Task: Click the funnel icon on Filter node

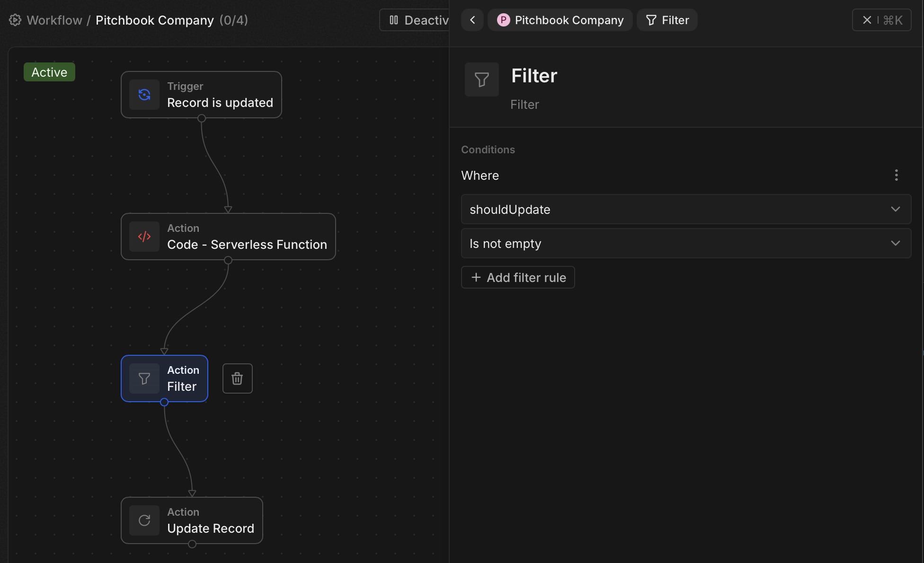Action: click(144, 378)
